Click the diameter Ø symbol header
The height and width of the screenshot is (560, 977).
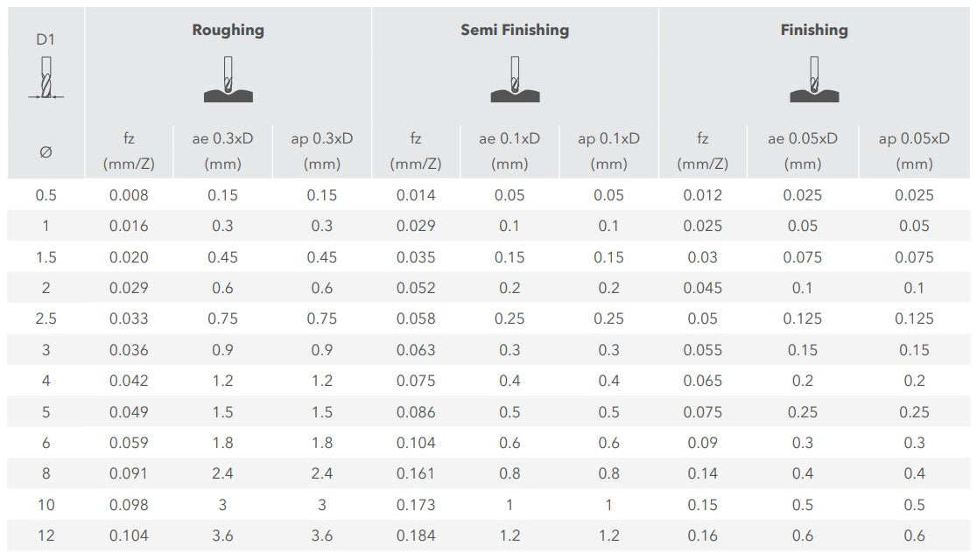tap(46, 151)
